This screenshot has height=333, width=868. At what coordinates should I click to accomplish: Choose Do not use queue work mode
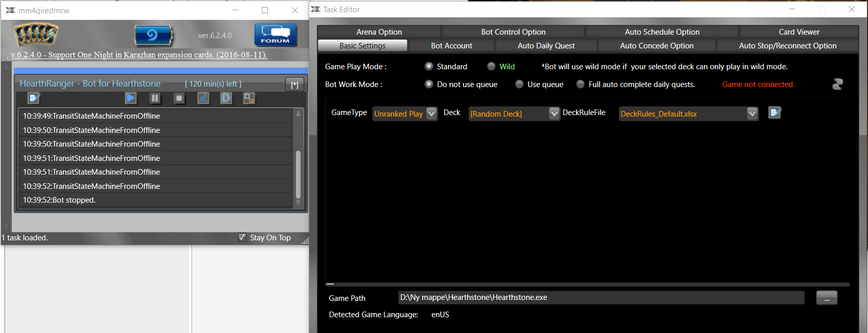click(429, 84)
